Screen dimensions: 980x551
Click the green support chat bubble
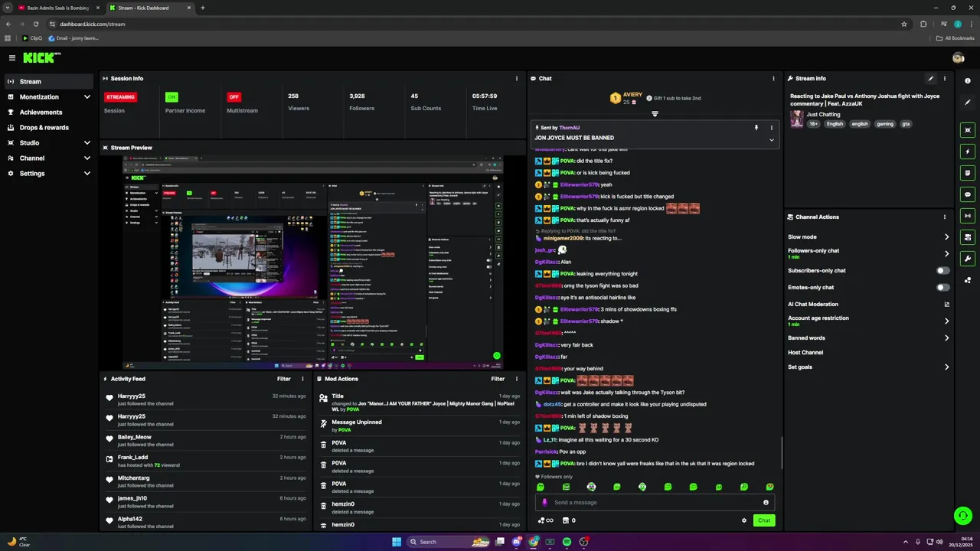click(x=963, y=516)
